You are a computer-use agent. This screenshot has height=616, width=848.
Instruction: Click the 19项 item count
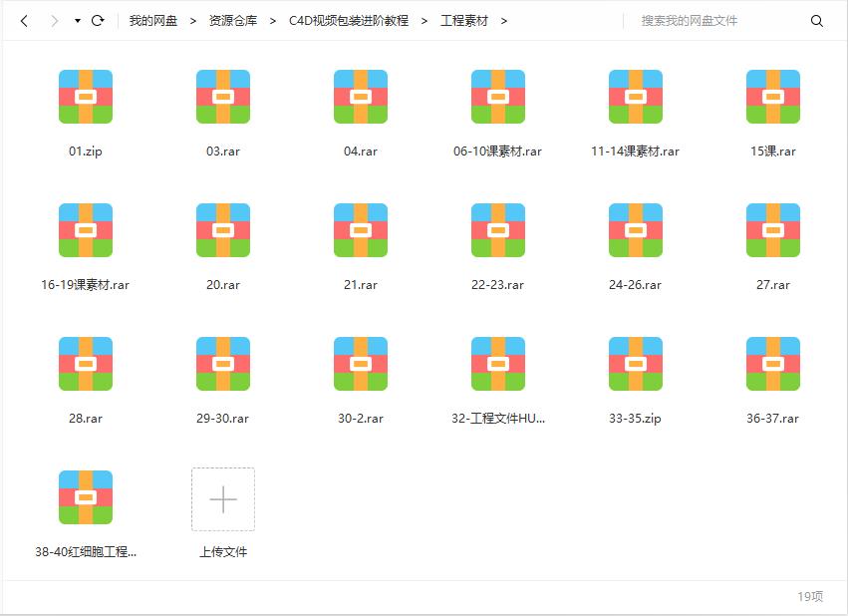point(810,596)
